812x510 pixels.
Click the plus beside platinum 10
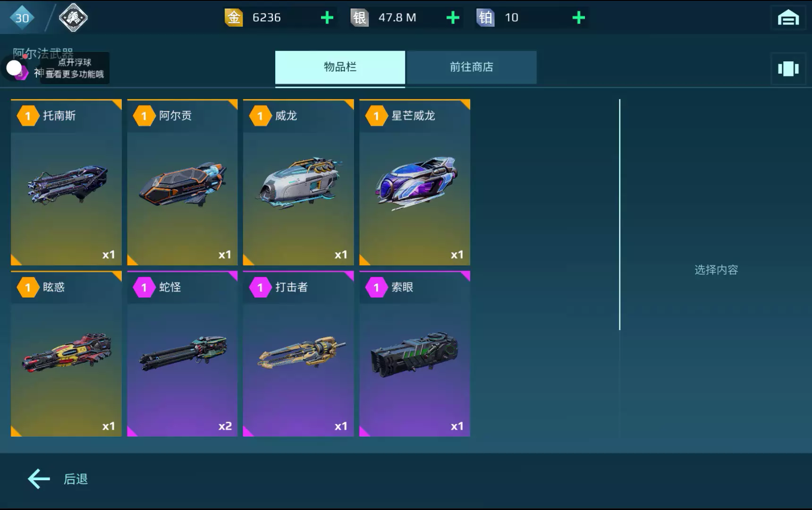(578, 18)
